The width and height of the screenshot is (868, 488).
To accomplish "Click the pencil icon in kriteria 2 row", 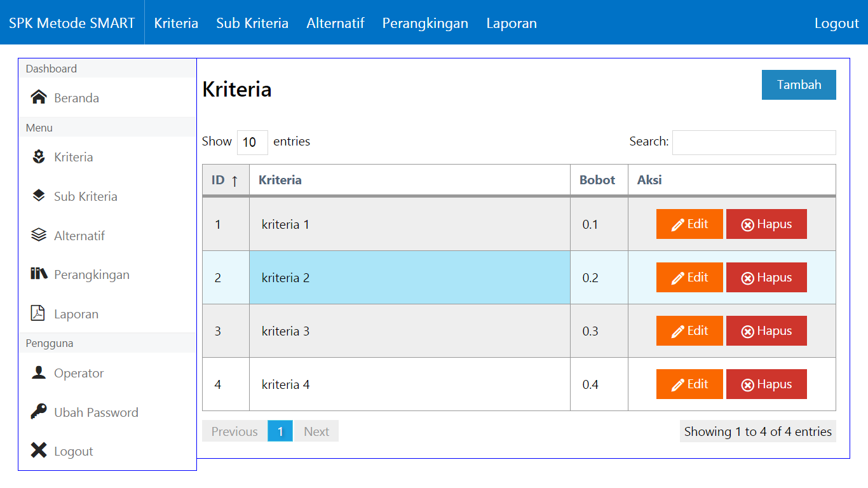I will click(x=678, y=278).
